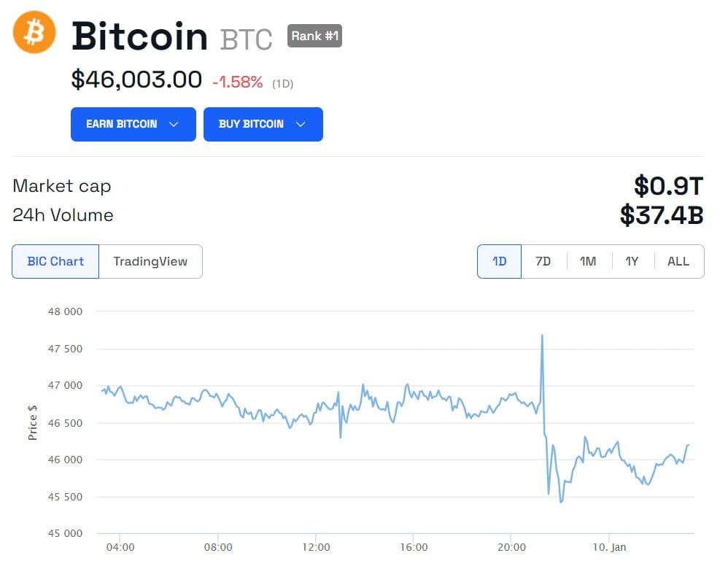The height and width of the screenshot is (569, 728).
Task: Click the Rank #1 badge
Action: pos(315,36)
